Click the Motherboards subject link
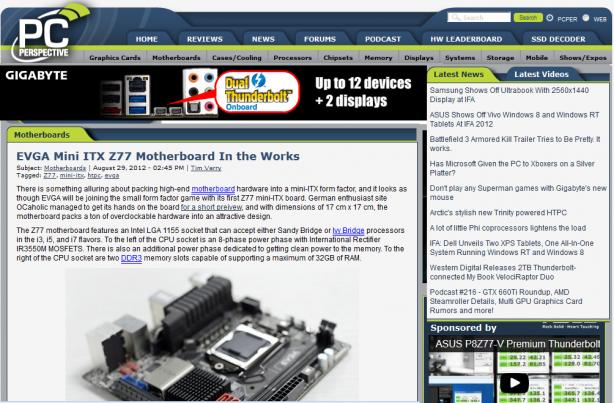Image resolution: width=614 pixels, height=403 pixels. pyautogui.click(x=65, y=168)
